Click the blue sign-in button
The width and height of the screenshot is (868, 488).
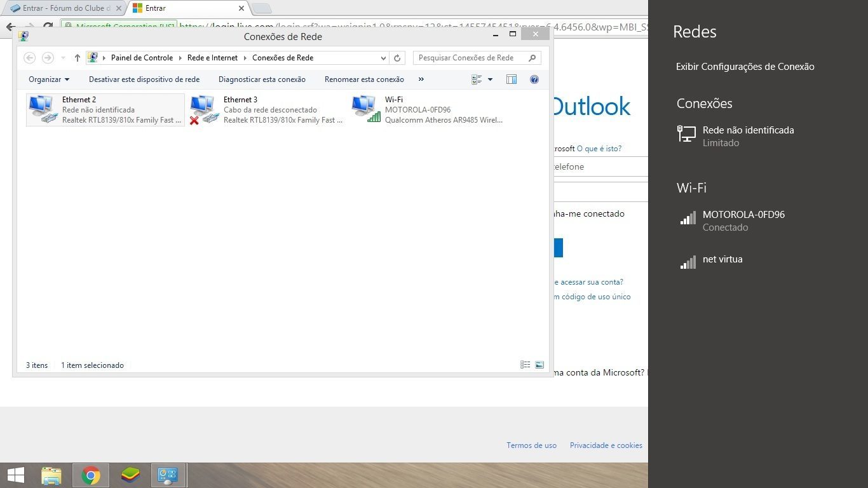[559, 248]
